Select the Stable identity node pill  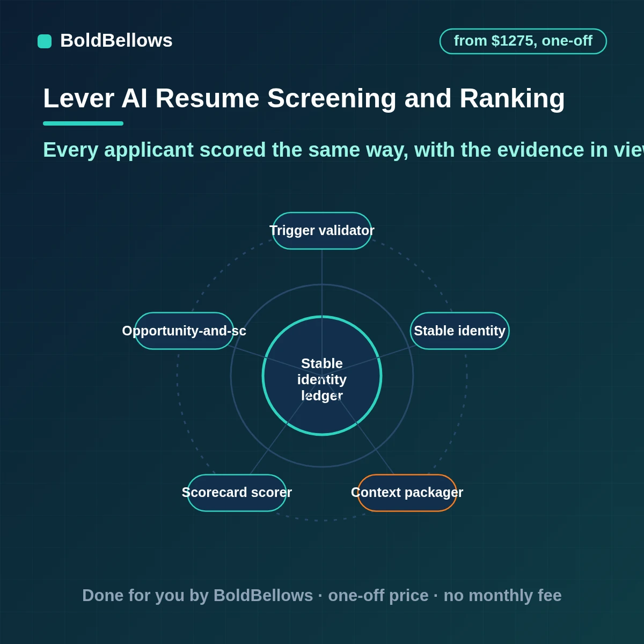tap(460, 331)
